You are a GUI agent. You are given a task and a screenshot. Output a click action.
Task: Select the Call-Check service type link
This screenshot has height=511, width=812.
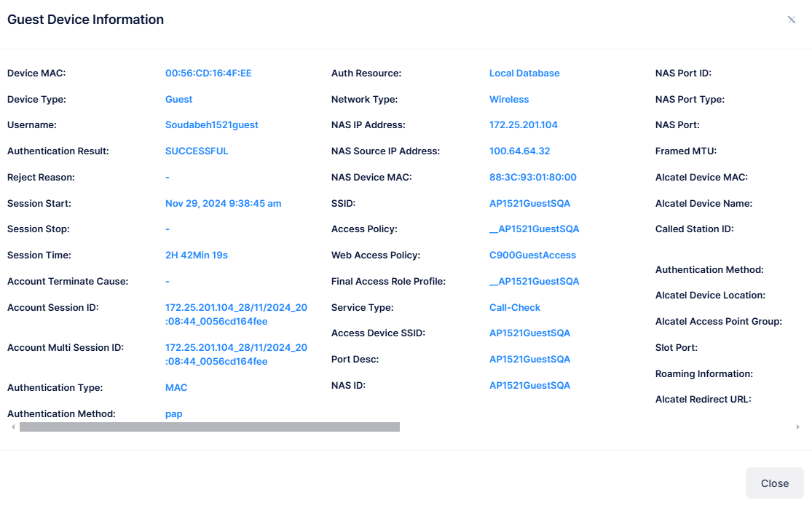[x=515, y=307]
